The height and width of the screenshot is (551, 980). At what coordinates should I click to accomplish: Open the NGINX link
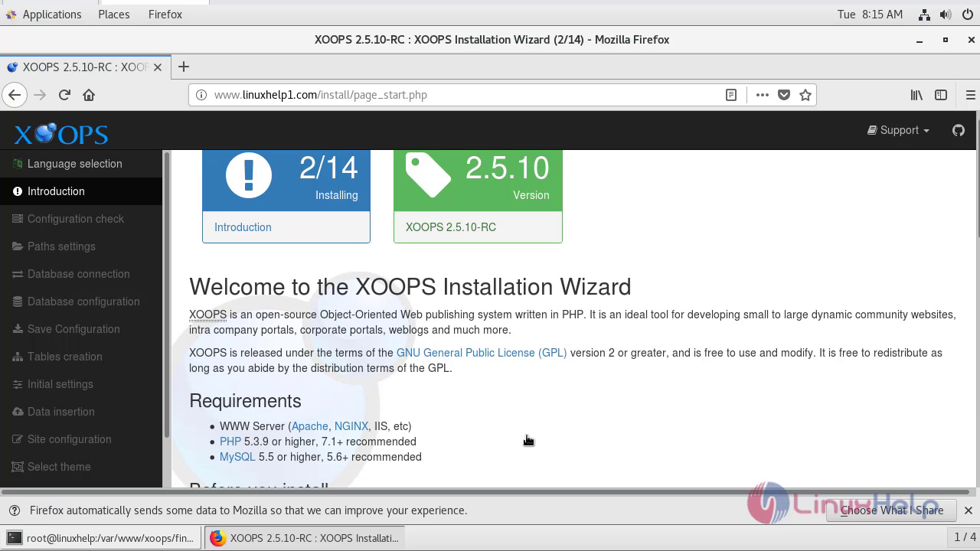pyautogui.click(x=351, y=426)
